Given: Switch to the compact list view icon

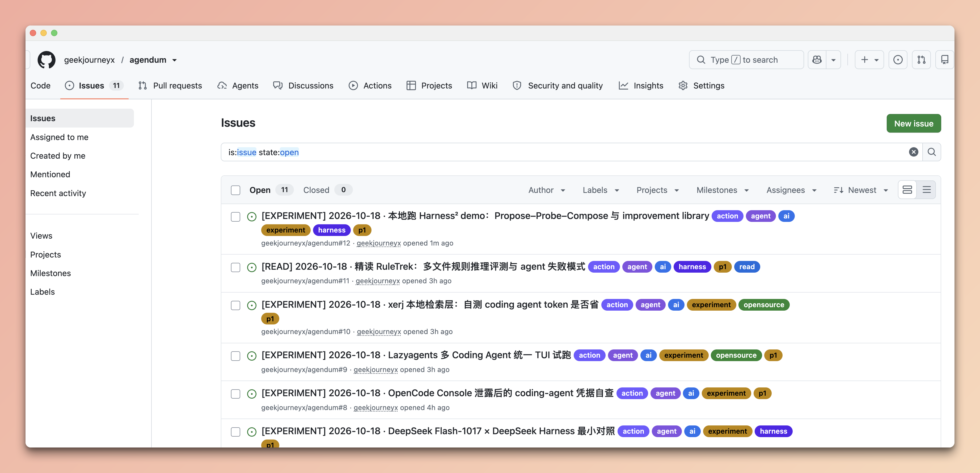Looking at the screenshot, I should pyautogui.click(x=926, y=190).
